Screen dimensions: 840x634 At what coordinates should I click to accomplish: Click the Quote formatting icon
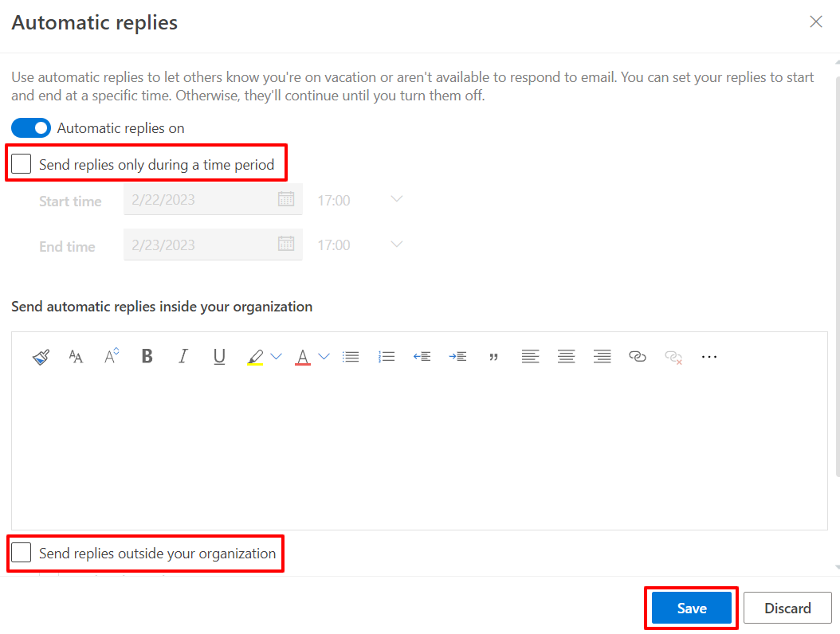click(x=493, y=357)
